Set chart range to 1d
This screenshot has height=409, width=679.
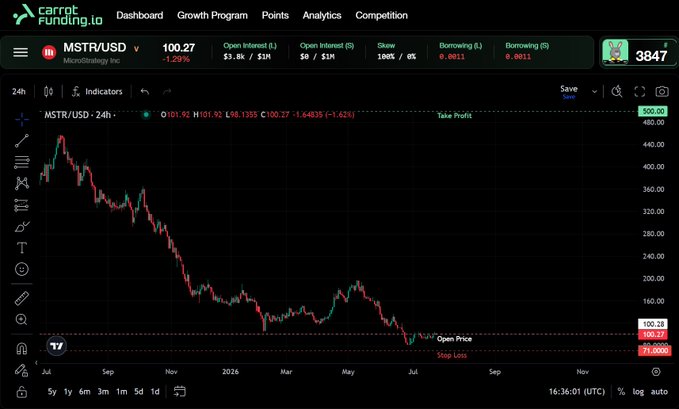[155, 392]
